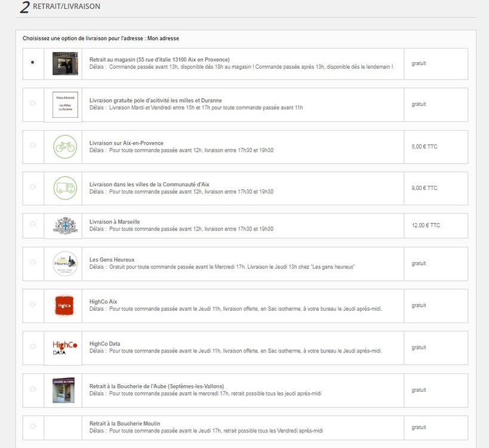Click the HighCo DATA logo
The width and height of the screenshot is (489, 448).
tap(64, 348)
